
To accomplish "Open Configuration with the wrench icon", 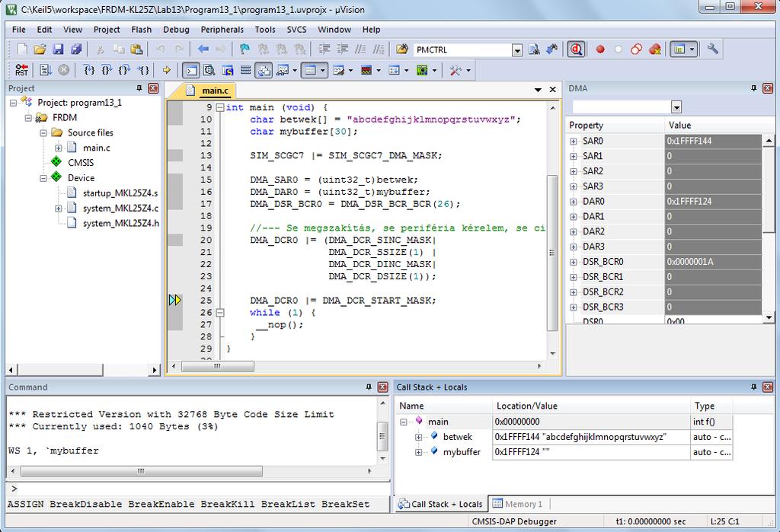I will (x=713, y=49).
